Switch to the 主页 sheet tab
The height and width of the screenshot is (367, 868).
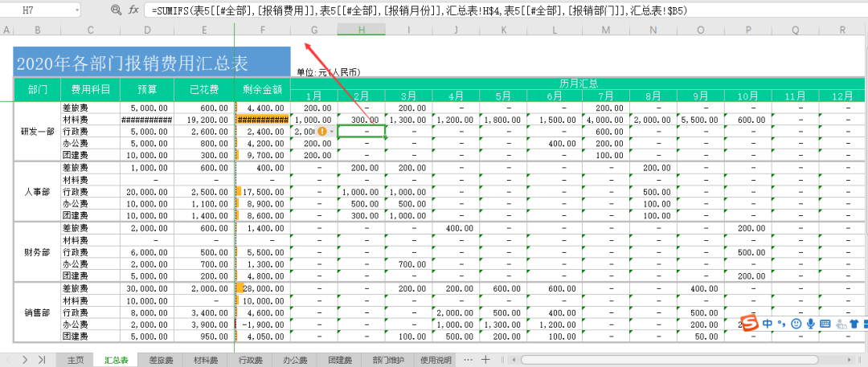[76, 360]
